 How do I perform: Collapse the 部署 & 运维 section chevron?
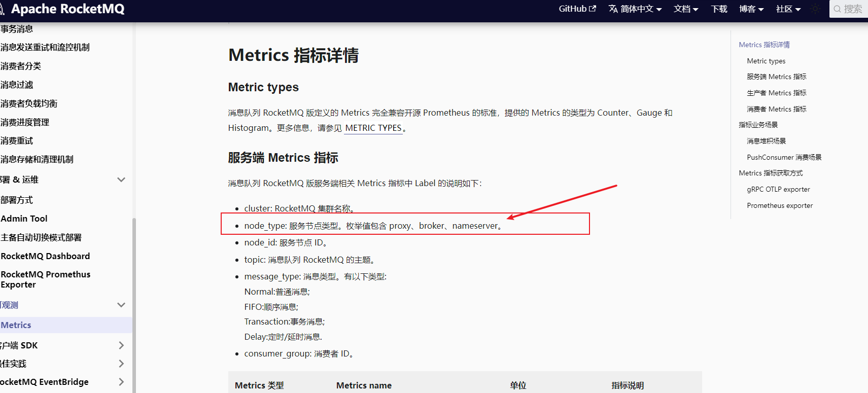pos(121,180)
